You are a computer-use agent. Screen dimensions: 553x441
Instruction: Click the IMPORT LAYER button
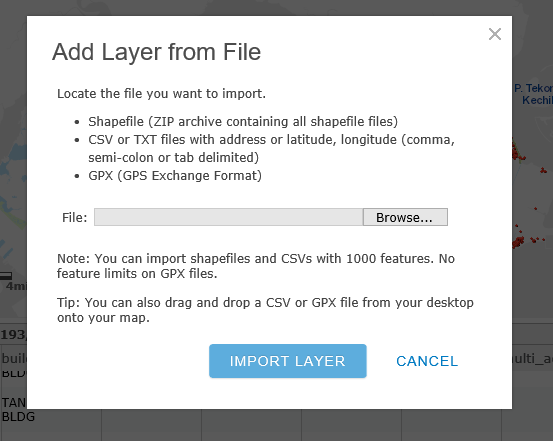click(288, 361)
